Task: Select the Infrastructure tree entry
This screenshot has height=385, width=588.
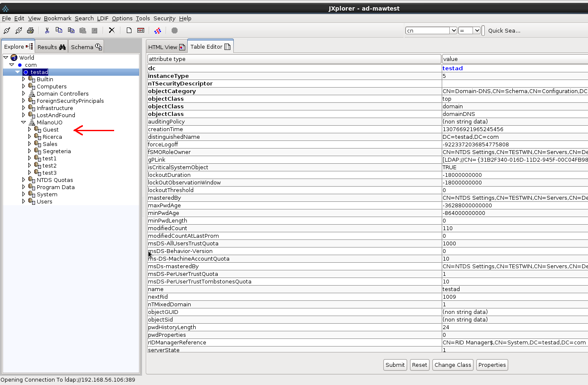Action: click(55, 108)
